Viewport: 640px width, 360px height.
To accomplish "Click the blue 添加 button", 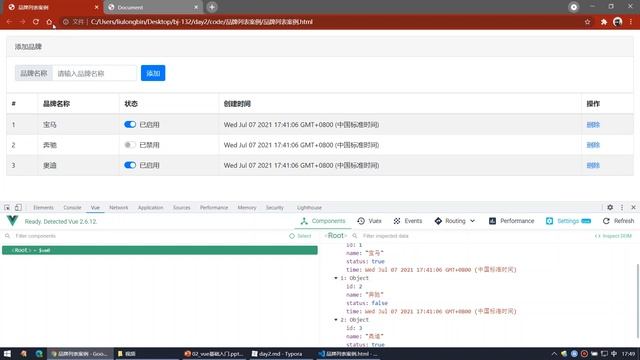I will (x=153, y=73).
